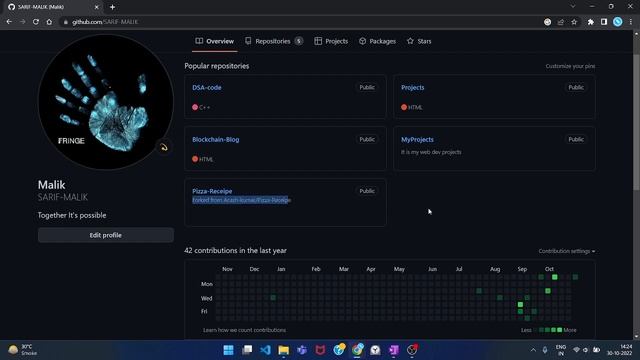Open the Pizza-Receipe repository

212,191
